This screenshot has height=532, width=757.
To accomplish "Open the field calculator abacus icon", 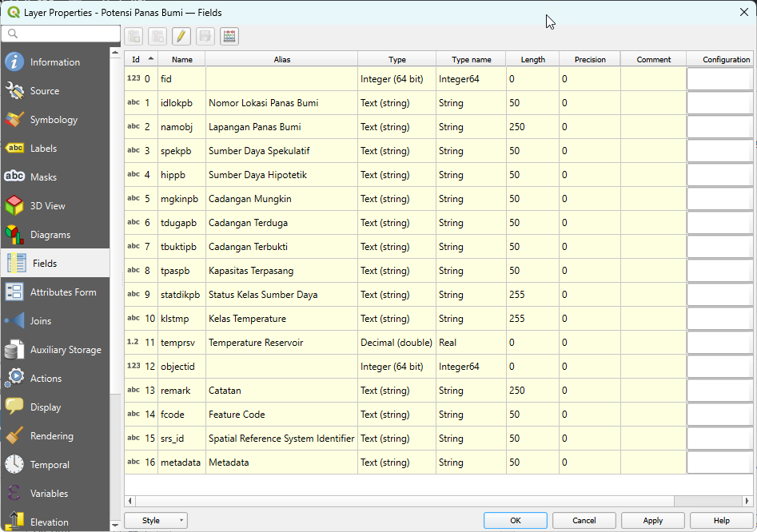I will point(229,36).
